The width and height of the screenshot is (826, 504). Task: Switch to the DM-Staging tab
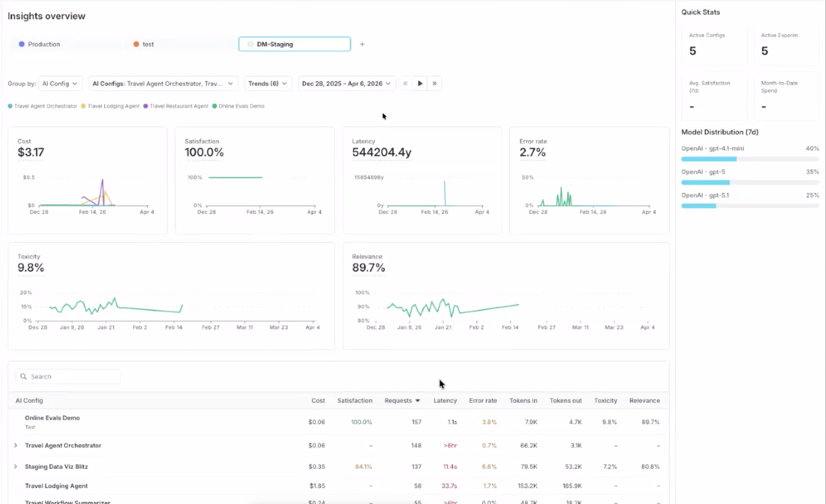pos(294,44)
